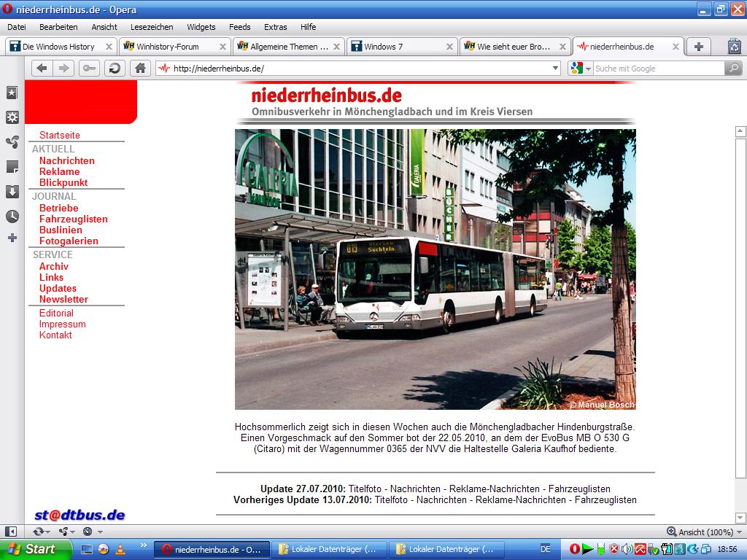The image size is (747, 560).
Task: Click the page's vertical scrollbar
Action: (x=740, y=306)
